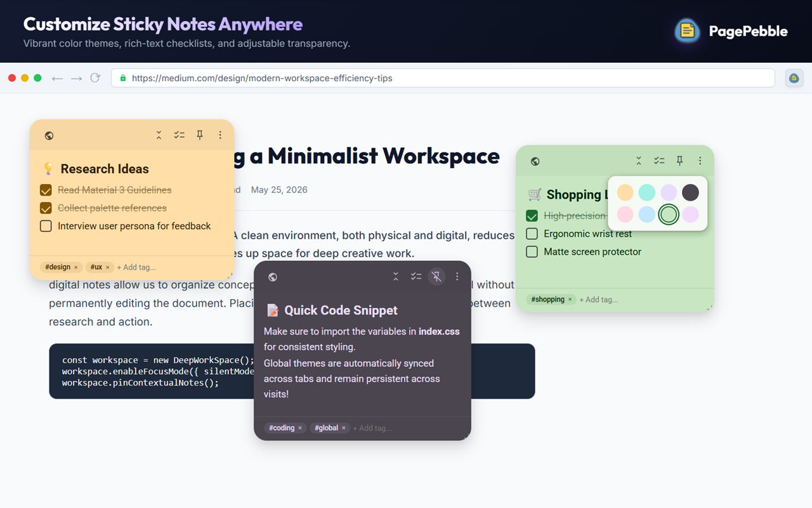Image resolution: width=812 pixels, height=508 pixels.
Task: Select the light blue color swatch
Action: 646,214
